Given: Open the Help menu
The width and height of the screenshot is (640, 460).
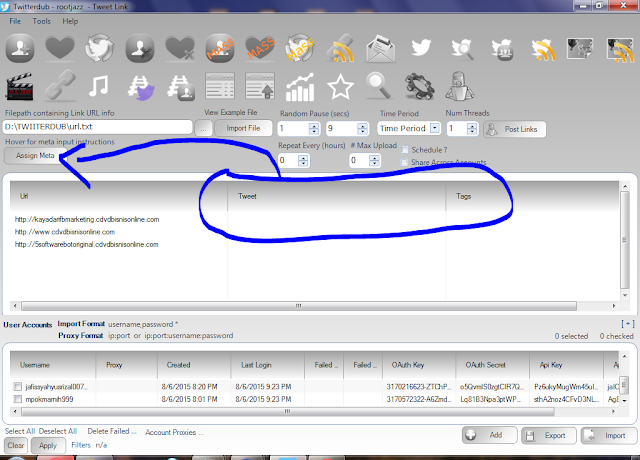Looking at the screenshot, I should point(70,21).
